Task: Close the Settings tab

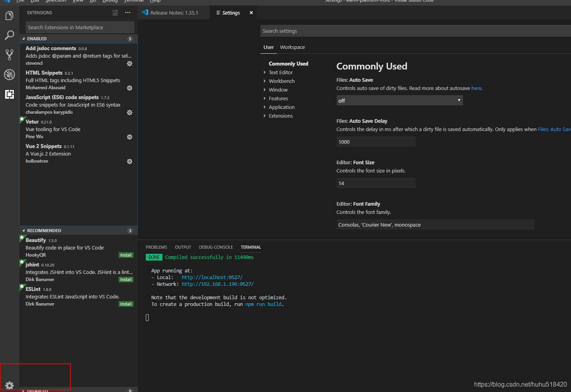Action: pyautogui.click(x=251, y=13)
